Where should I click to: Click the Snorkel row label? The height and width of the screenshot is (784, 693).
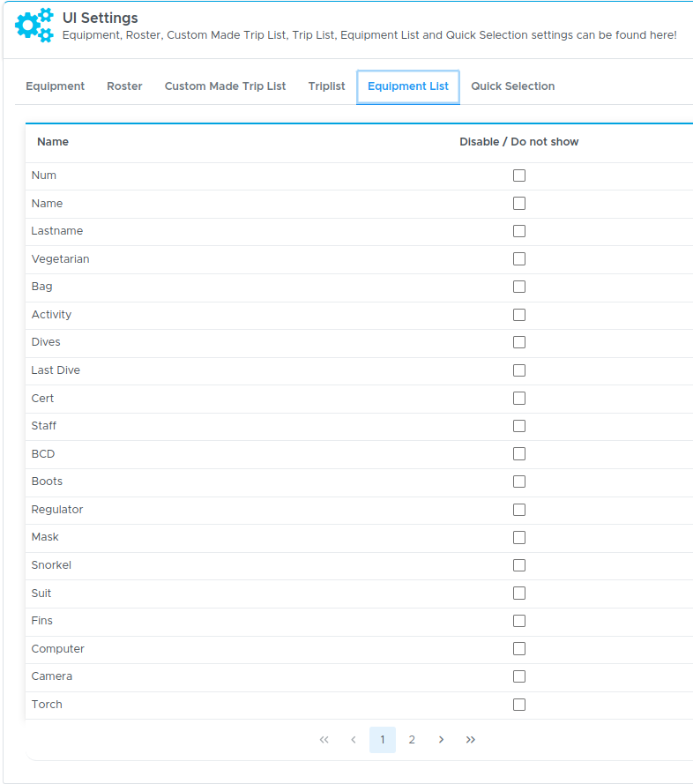pos(51,565)
